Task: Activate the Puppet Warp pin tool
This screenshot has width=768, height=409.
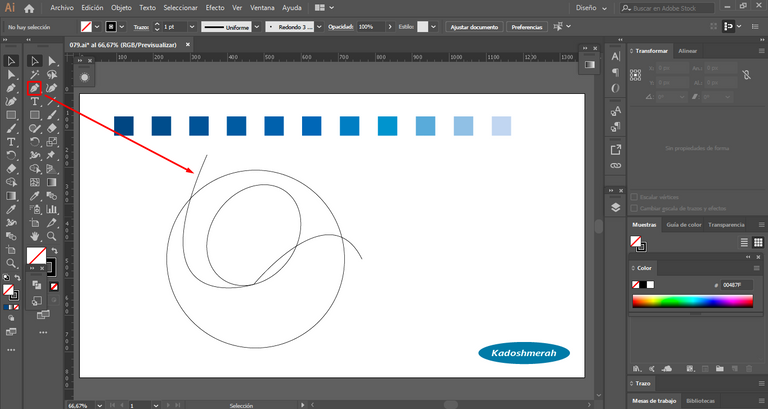Action: click(51, 155)
